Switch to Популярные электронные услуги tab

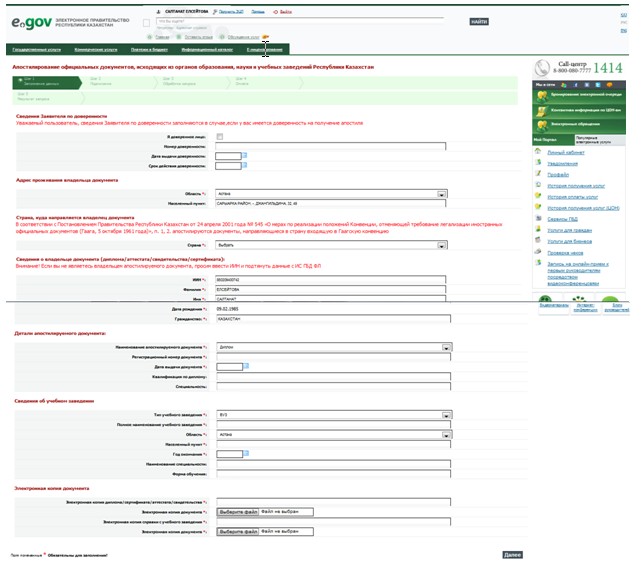(600, 140)
